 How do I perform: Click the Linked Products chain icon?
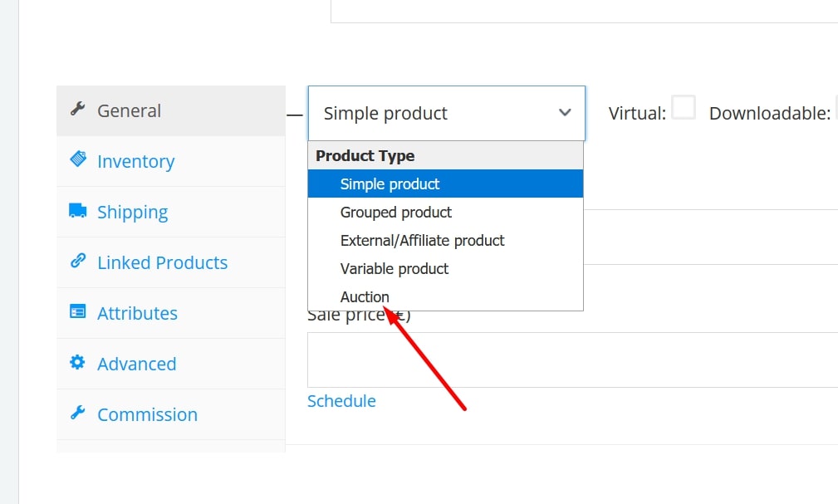point(78,260)
